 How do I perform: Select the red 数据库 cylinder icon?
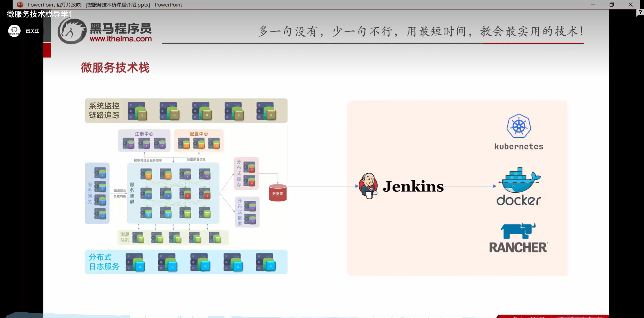[277, 193]
